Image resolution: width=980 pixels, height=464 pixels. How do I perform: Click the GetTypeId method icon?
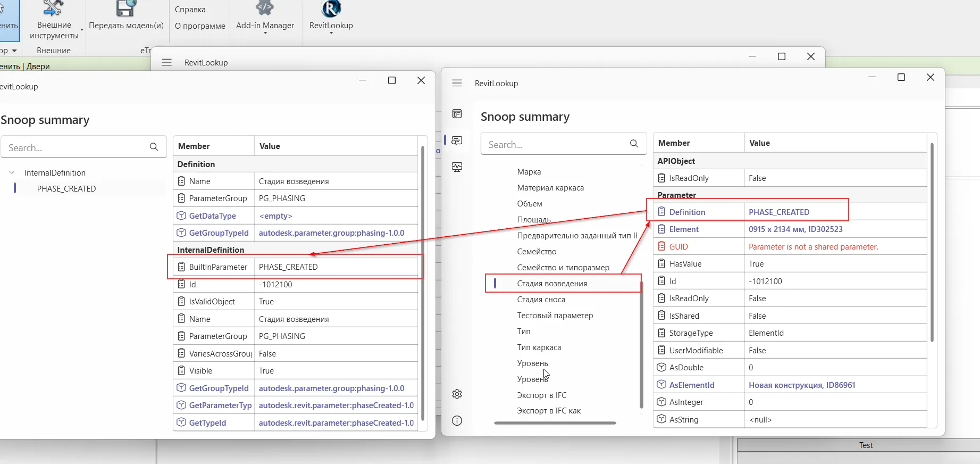181,422
